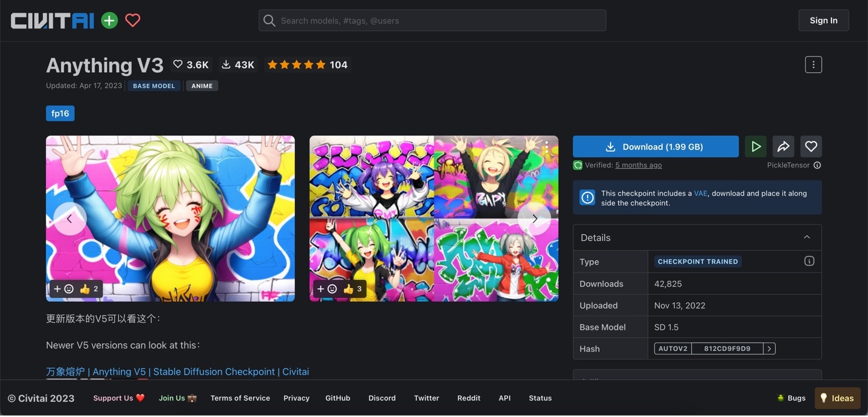Click the Bugs button

[791, 398]
